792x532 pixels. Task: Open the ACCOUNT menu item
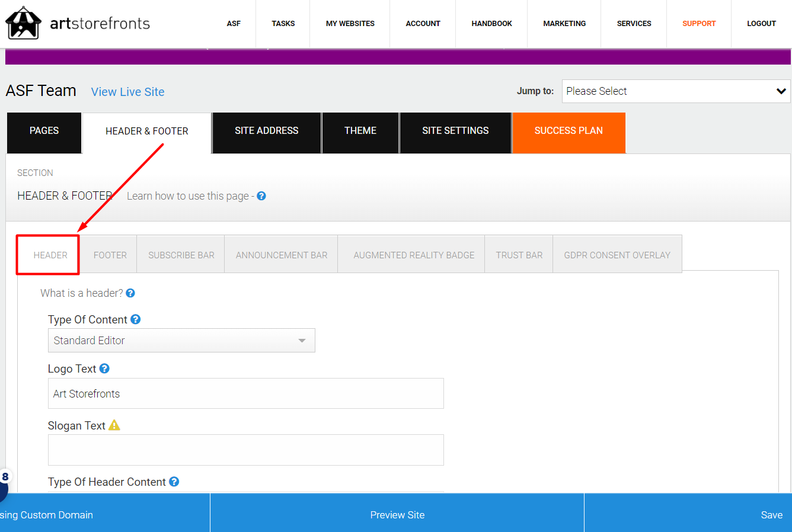tap(423, 24)
